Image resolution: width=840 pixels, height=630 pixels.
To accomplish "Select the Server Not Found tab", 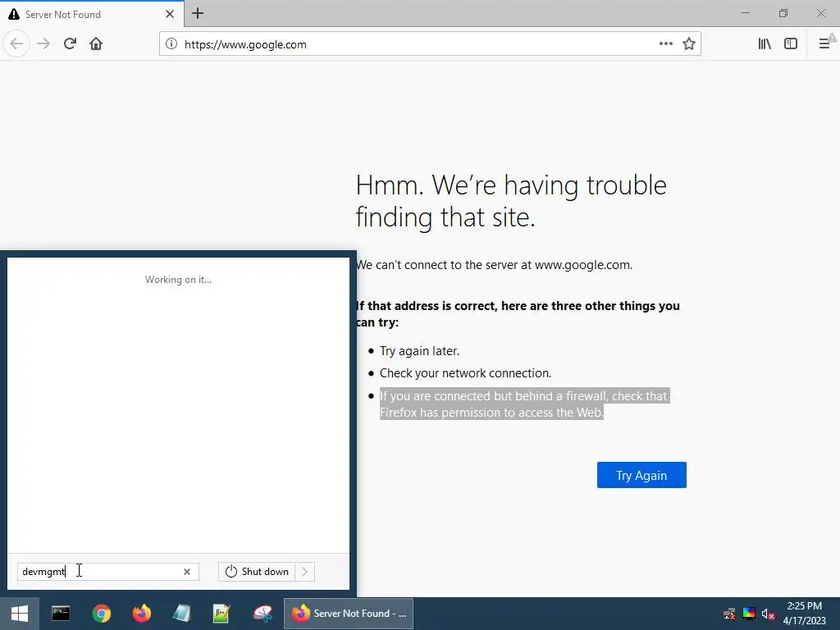I will pyautogui.click(x=91, y=14).
